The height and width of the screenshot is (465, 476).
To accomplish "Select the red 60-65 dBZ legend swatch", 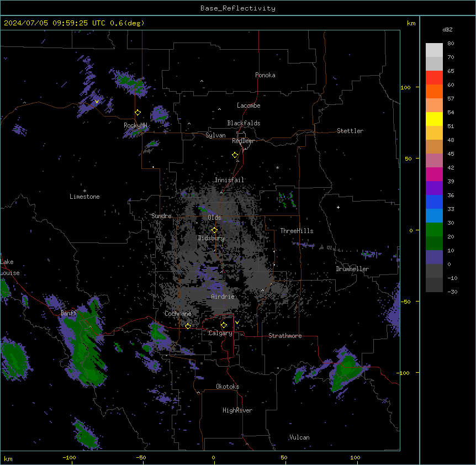I will click(434, 78).
